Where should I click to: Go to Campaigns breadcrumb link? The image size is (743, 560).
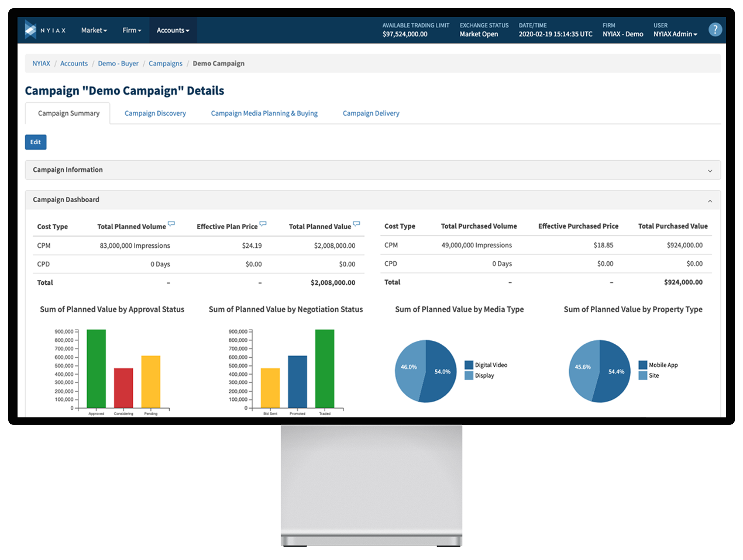(166, 64)
